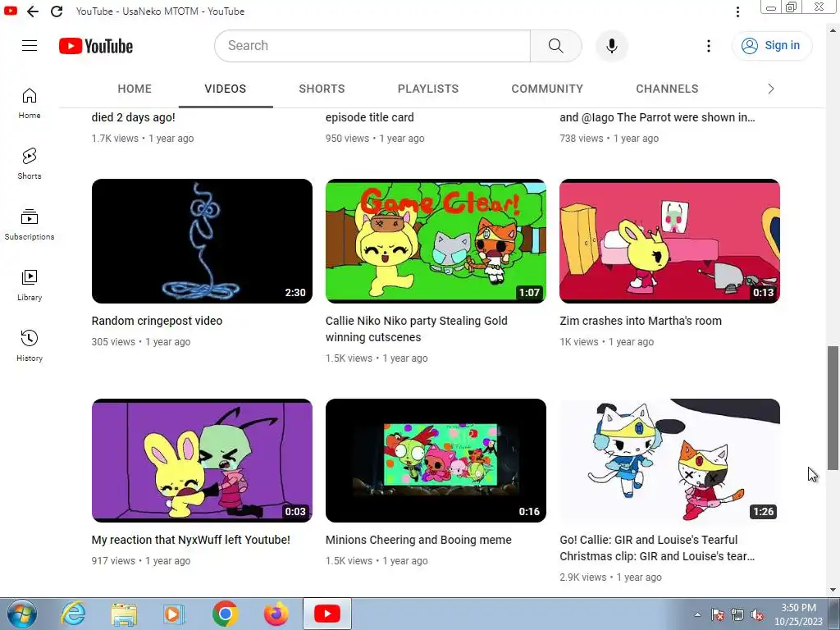
Task: Open media player from taskbar
Action: point(174,614)
